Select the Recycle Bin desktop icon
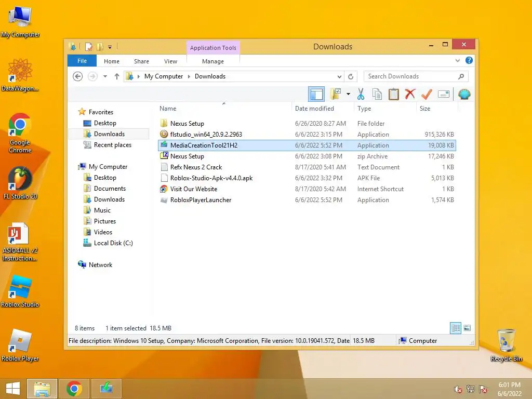This screenshot has width=532, height=399. [506, 345]
